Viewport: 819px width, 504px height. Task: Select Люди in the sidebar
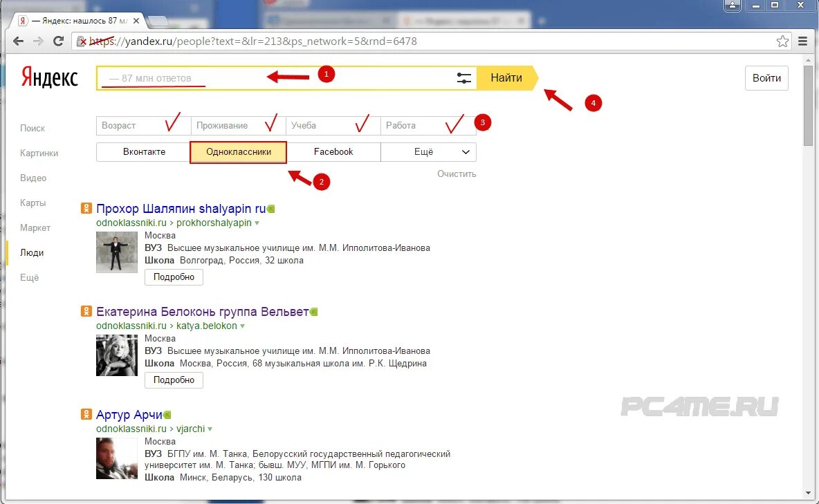tap(32, 252)
